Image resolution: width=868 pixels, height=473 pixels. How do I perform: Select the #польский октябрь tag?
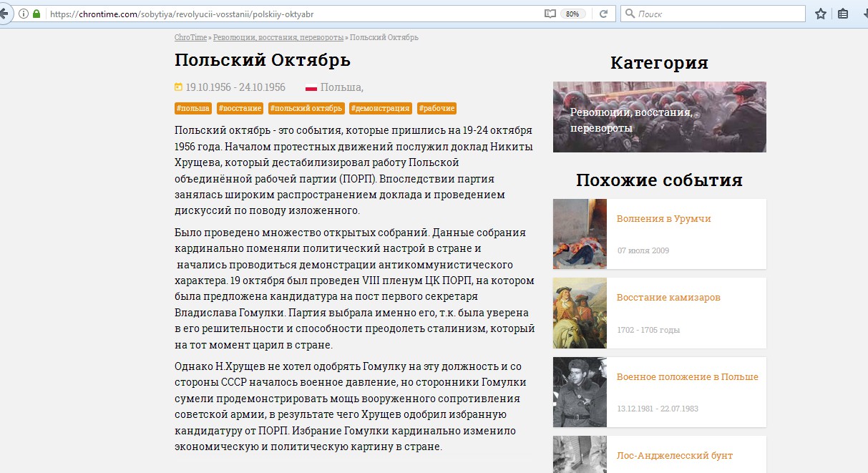tap(306, 109)
